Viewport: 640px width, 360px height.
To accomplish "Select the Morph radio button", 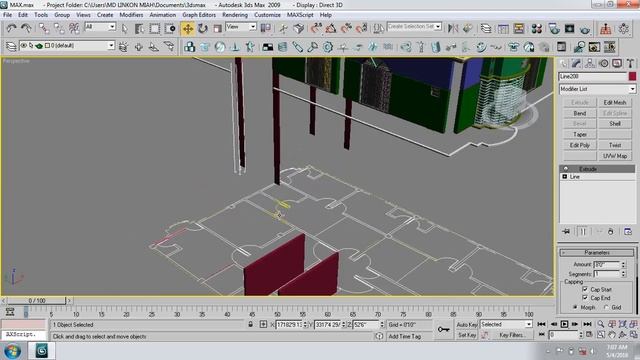I will (x=576, y=307).
